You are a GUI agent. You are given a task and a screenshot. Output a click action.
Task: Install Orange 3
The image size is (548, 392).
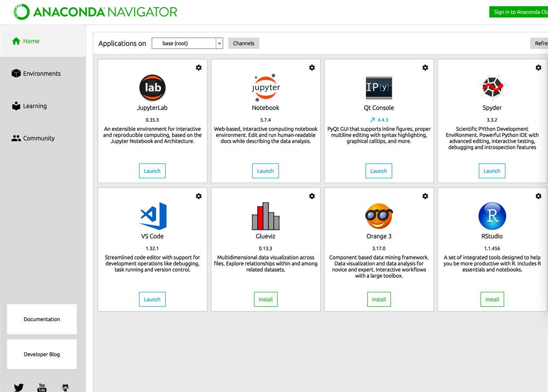379,299
